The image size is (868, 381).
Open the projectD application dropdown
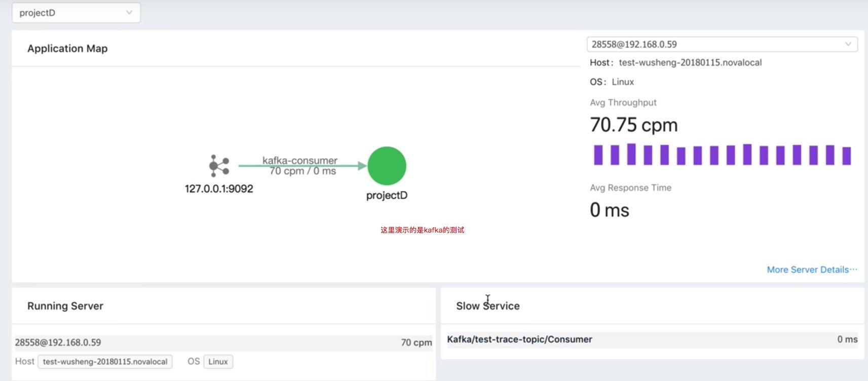click(76, 13)
